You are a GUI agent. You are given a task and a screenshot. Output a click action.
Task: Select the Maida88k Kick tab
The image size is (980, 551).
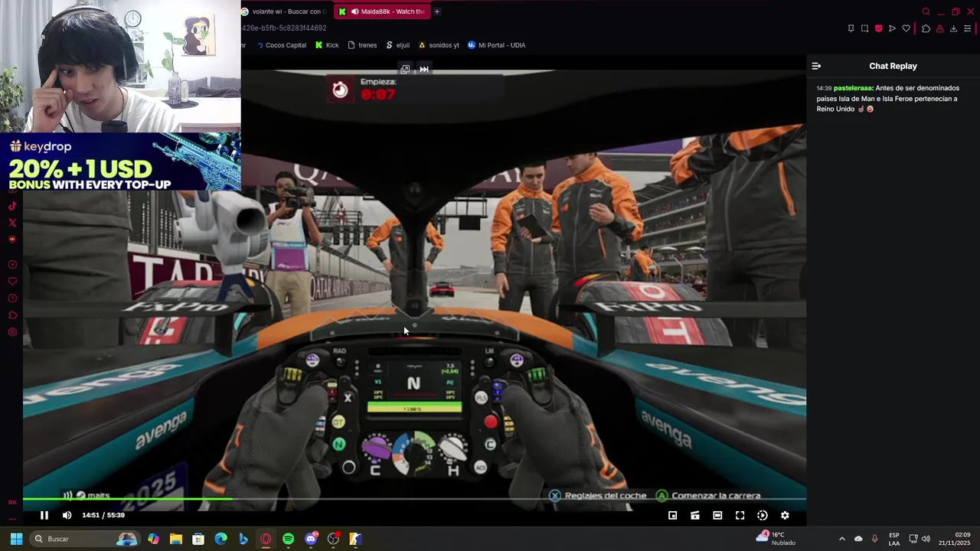click(382, 11)
